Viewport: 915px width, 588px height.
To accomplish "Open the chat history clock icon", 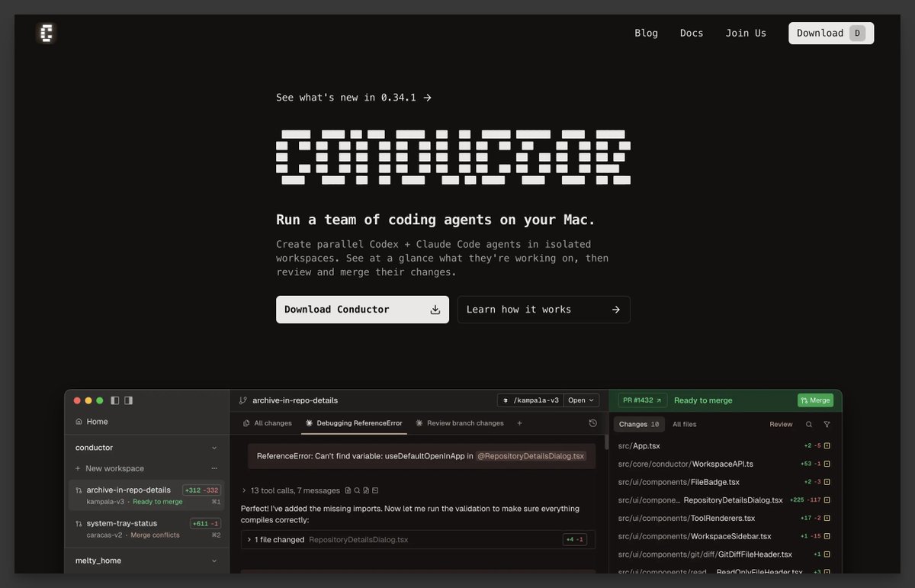I will pos(593,423).
